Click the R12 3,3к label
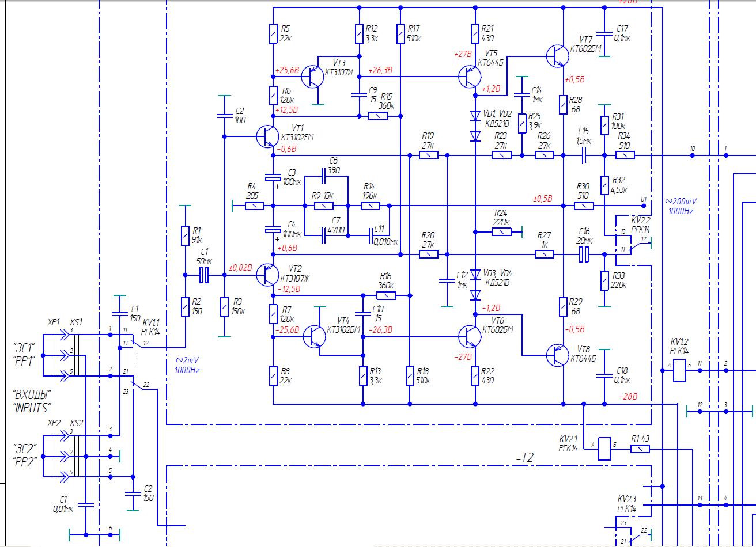The width and height of the screenshot is (756, 547). 372,33
